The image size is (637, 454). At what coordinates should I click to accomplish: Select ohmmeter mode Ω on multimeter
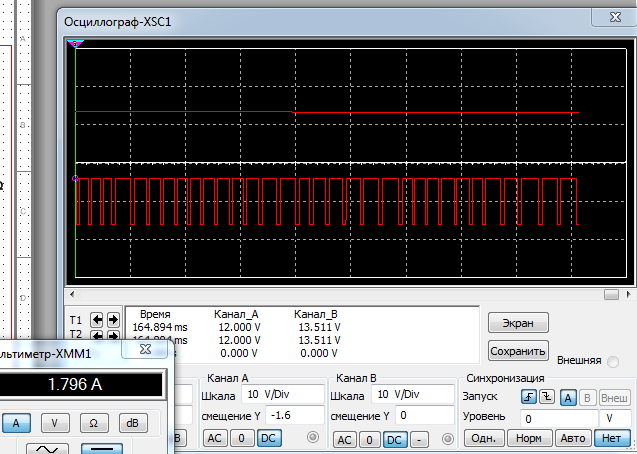(93, 423)
